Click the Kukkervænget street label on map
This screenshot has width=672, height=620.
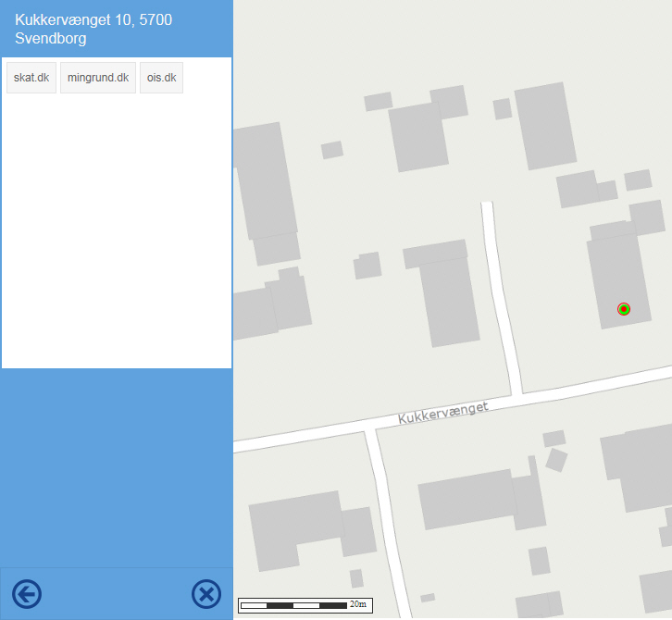[443, 413]
